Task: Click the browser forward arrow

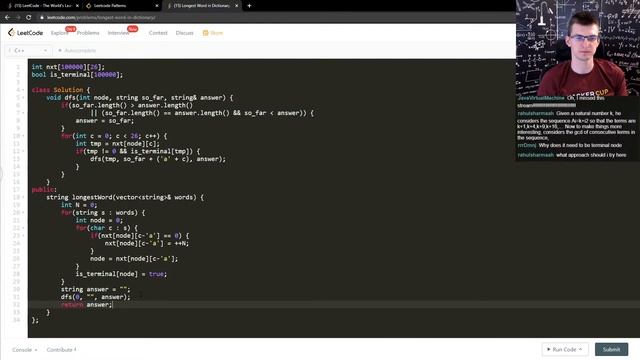Action: point(18,18)
